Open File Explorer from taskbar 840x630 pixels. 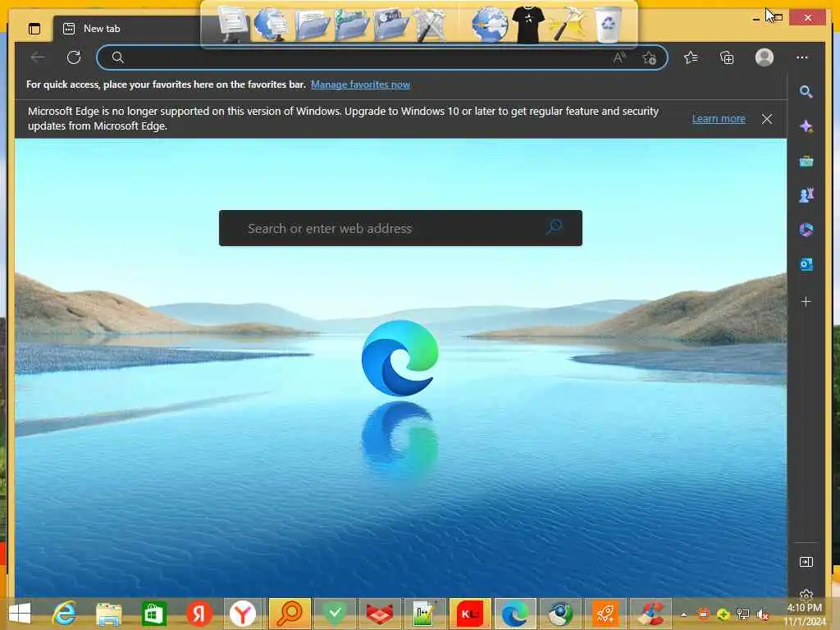pyautogui.click(x=109, y=614)
